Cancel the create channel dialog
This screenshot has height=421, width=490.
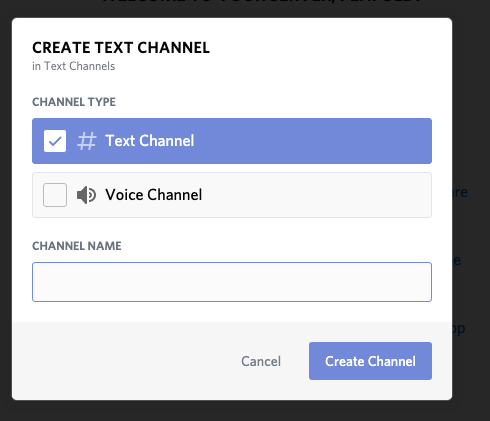[261, 361]
